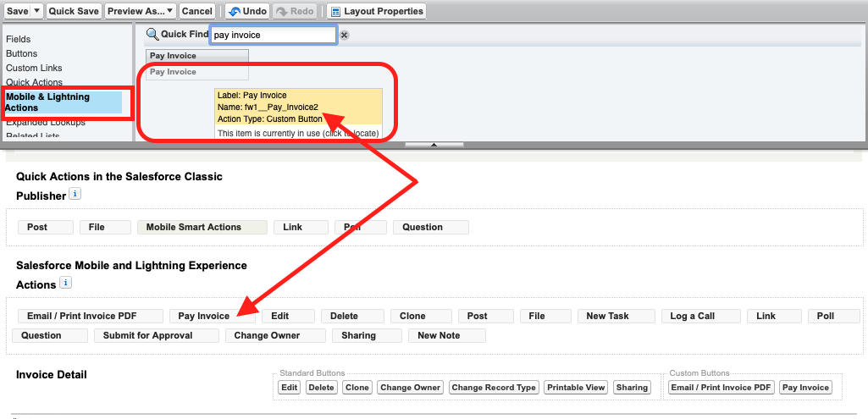Screen dimensions: 868x419
Task: Click Clone standard button in Invoice Detail
Action: click(357, 388)
